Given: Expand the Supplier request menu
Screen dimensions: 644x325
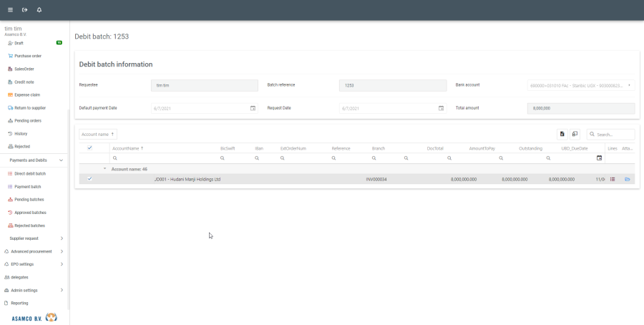Looking at the screenshot, I should (62, 238).
